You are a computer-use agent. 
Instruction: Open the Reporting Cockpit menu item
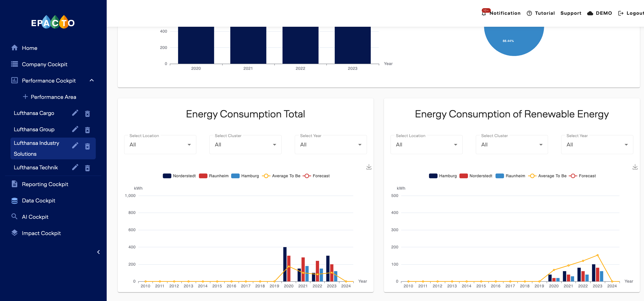pos(45,184)
